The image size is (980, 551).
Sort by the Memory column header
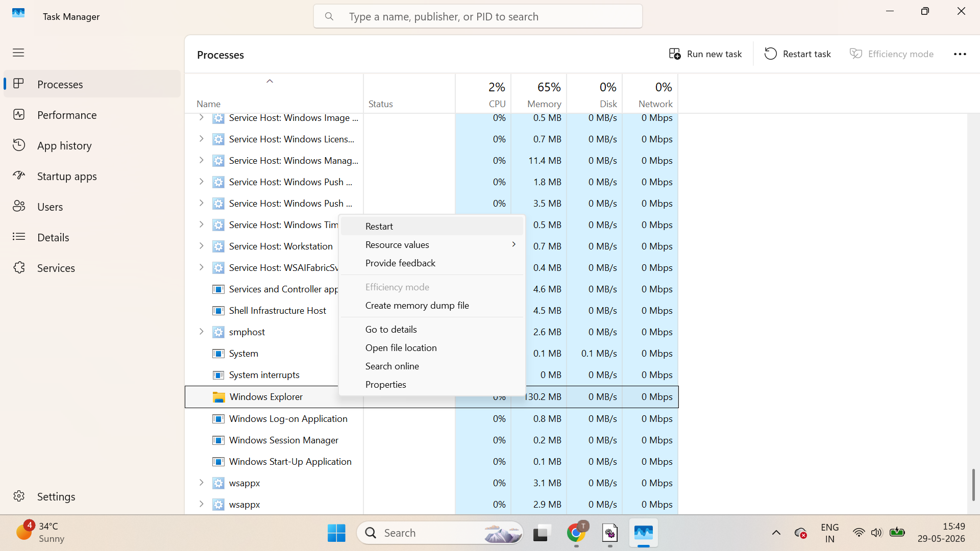pos(539,93)
